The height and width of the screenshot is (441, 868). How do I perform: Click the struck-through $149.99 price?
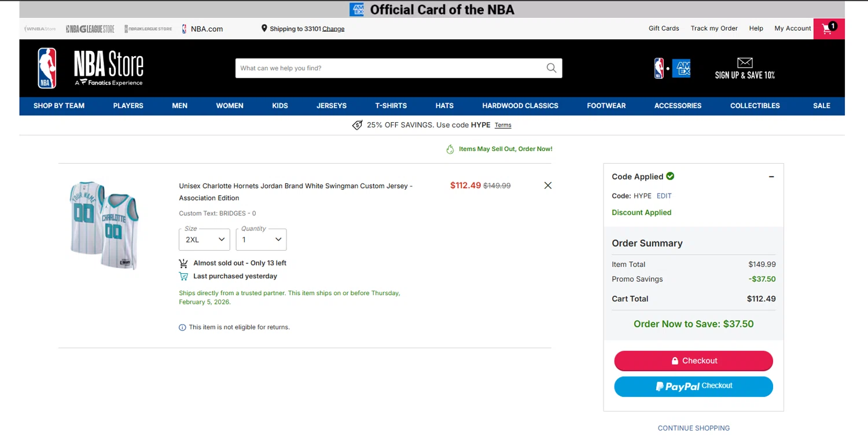pos(497,186)
